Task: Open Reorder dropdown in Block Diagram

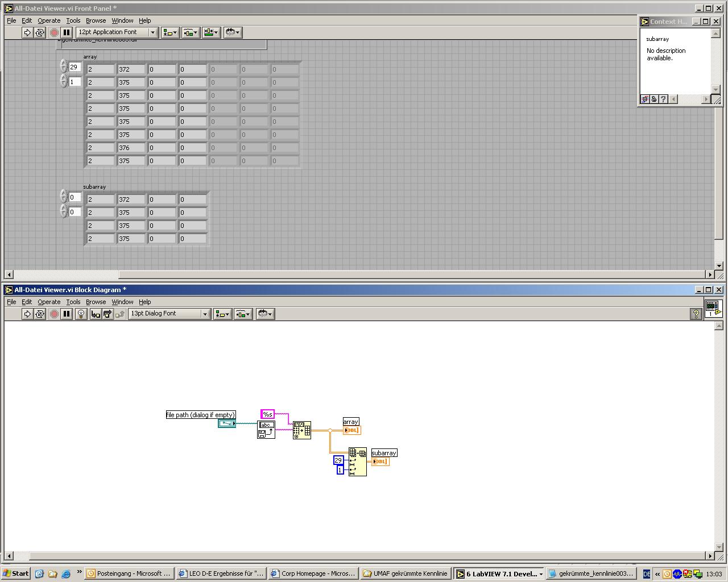Action: tap(266, 314)
